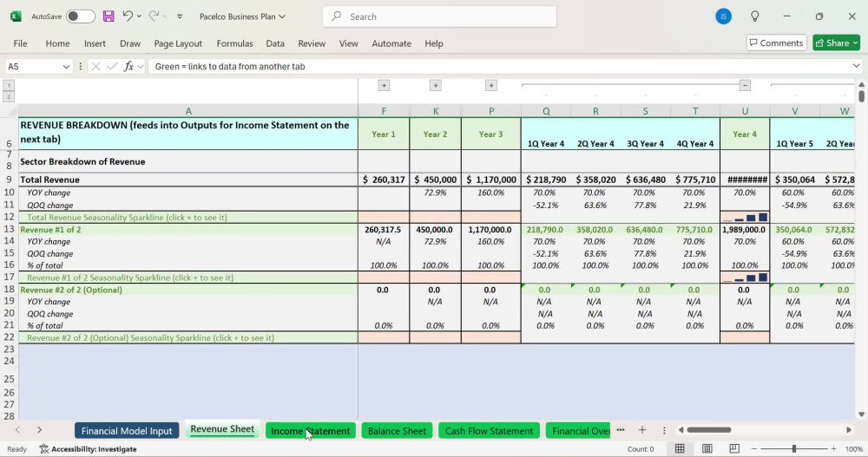Select column Q header
Image resolution: width=868 pixels, height=457 pixels.
click(546, 111)
